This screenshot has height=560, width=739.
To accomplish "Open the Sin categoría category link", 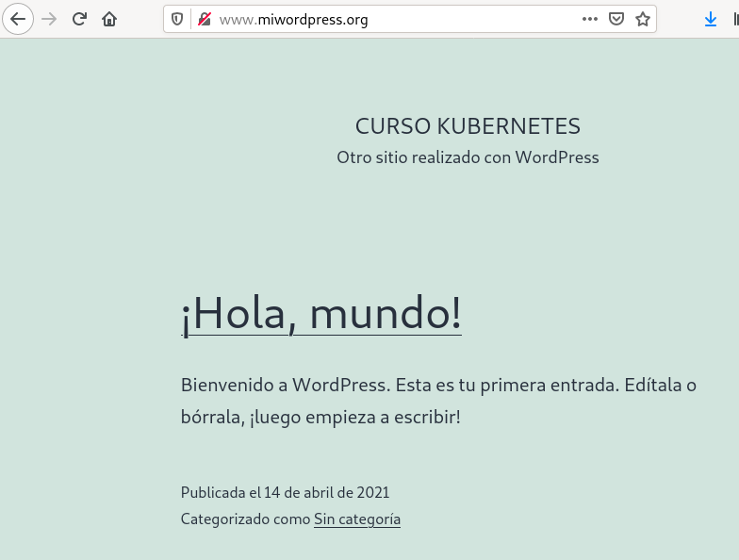I will (x=357, y=519).
